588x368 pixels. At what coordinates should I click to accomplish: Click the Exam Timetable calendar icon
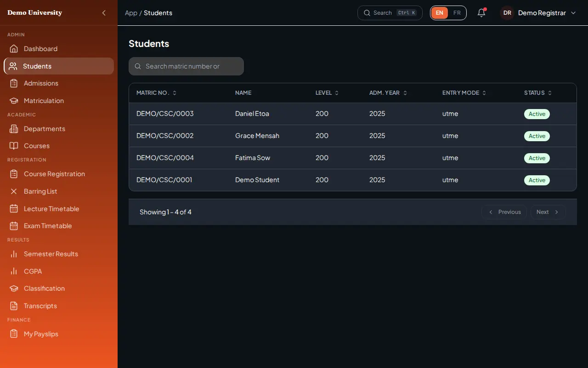click(14, 226)
